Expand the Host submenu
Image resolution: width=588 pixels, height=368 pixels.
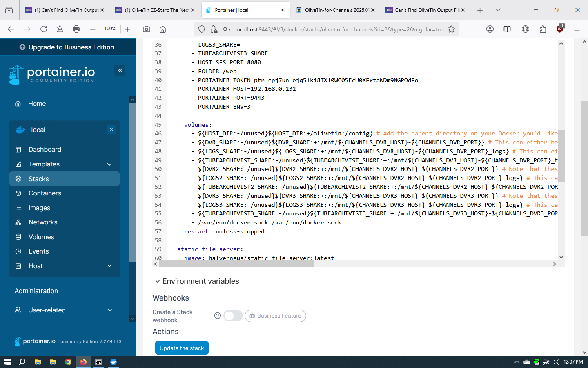click(109, 266)
